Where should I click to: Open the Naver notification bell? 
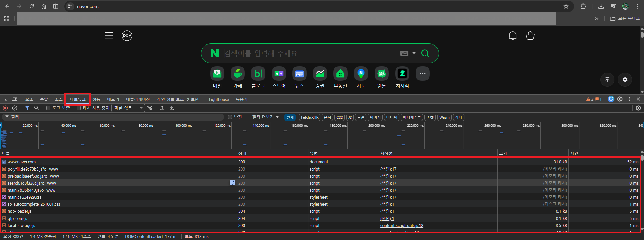tap(513, 36)
